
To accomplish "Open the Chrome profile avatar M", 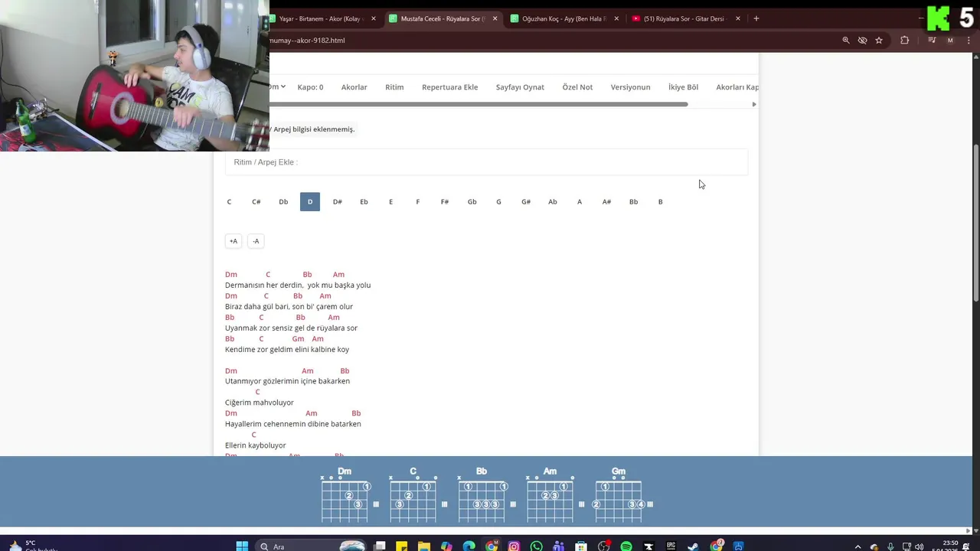I will pyautogui.click(x=950, y=41).
